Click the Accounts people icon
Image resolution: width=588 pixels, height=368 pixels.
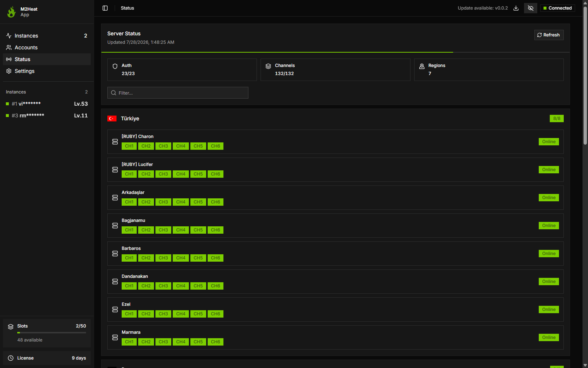[x=9, y=47]
